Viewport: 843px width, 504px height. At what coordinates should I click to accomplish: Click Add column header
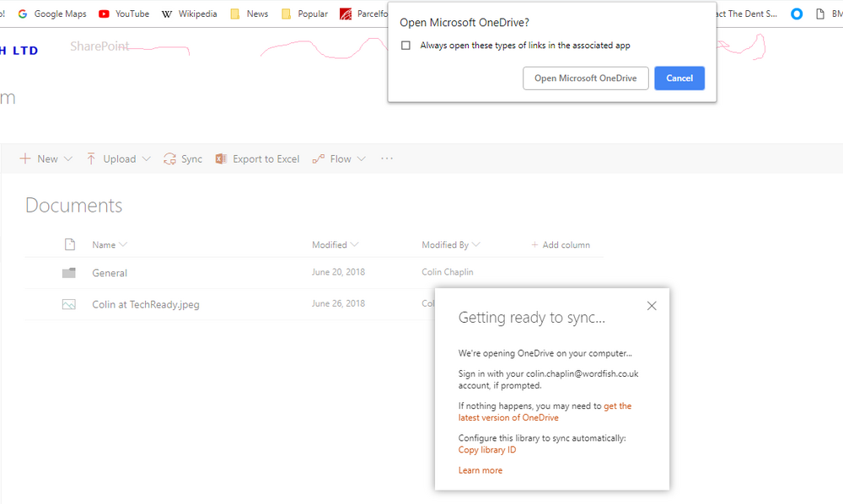[x=561, y=245]
